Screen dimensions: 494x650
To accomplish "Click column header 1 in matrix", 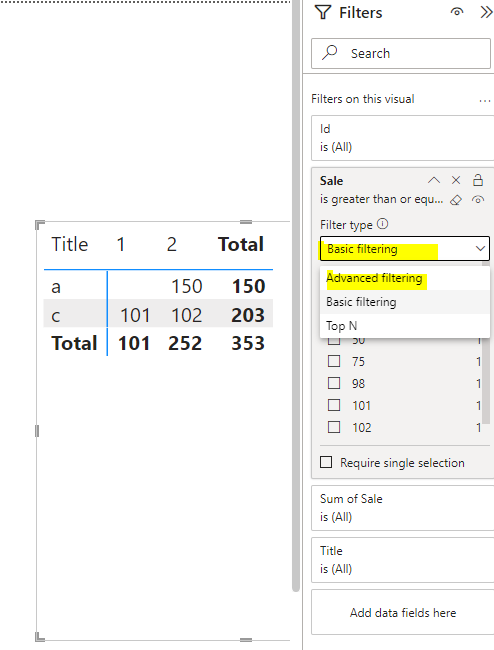I will pos(121,245).
